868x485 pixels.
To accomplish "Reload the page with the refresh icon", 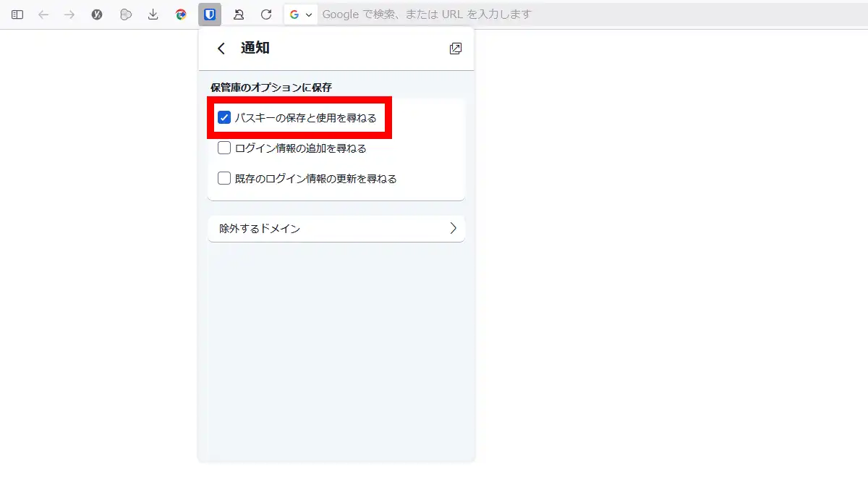I will coord(266,14).
